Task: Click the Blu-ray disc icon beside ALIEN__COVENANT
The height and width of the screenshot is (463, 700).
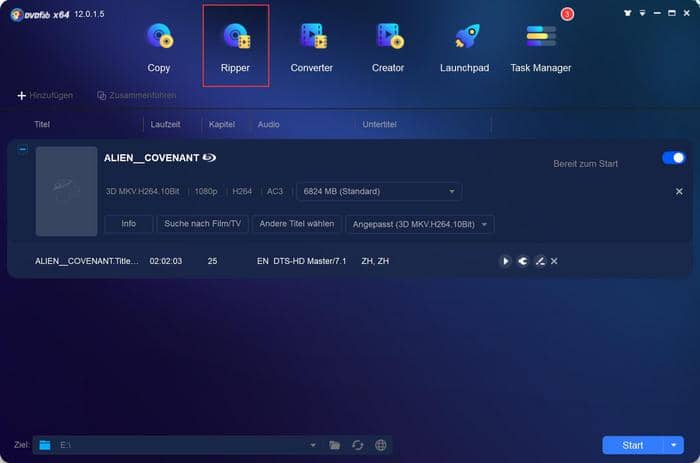Action: click(x=209, y=158)
